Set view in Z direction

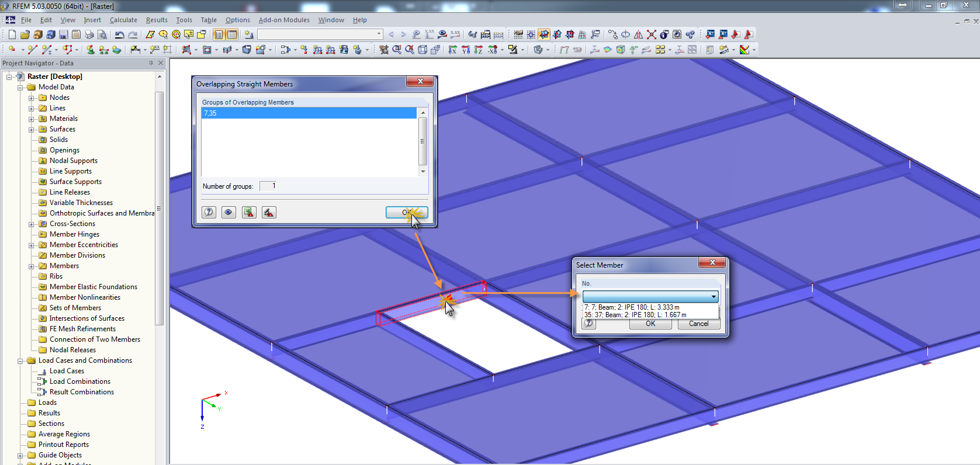479,50
